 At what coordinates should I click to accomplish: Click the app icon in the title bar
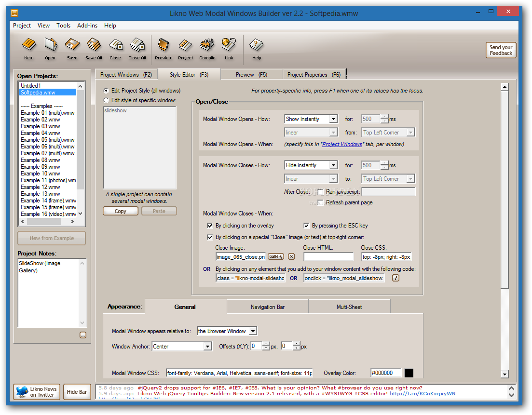coord(14,13)
